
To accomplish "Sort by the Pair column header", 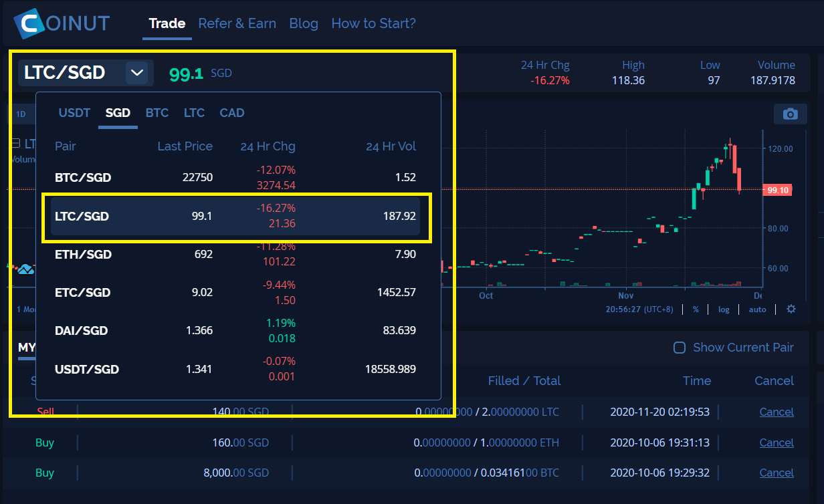I will coord(66,146).
